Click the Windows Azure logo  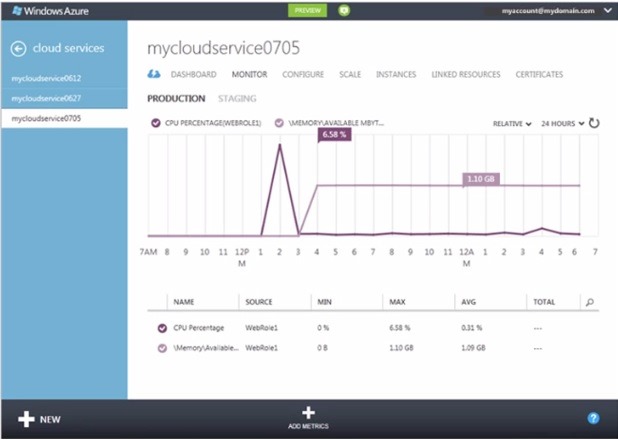click(x=50, y=11)
